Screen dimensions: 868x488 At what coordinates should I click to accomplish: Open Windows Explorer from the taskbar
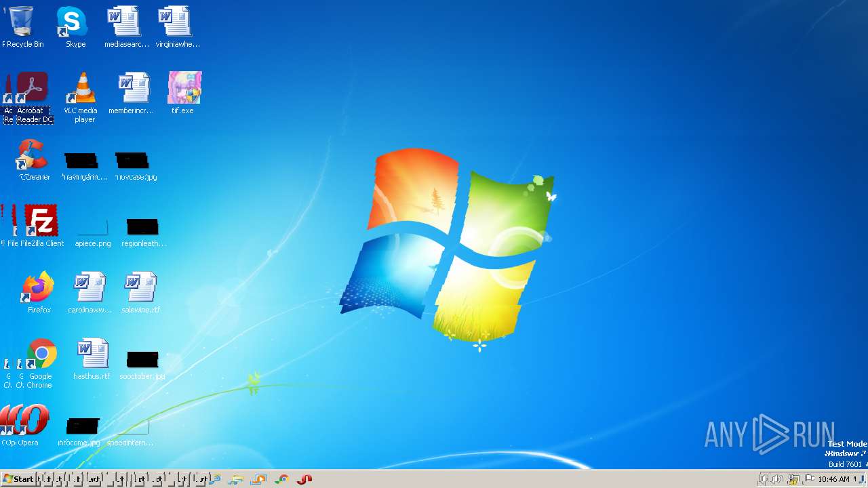coord(236,479)
